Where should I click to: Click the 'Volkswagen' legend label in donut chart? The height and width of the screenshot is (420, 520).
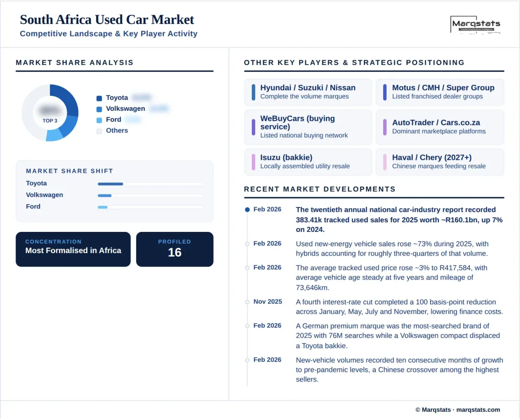coord(126,109)
